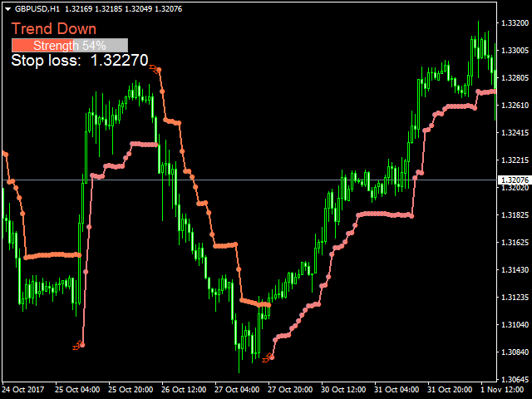Click the 31 Oct 04:00 time label
Image resolution: width=532 pixels, height=399 pixels.
tap(397, 389)
